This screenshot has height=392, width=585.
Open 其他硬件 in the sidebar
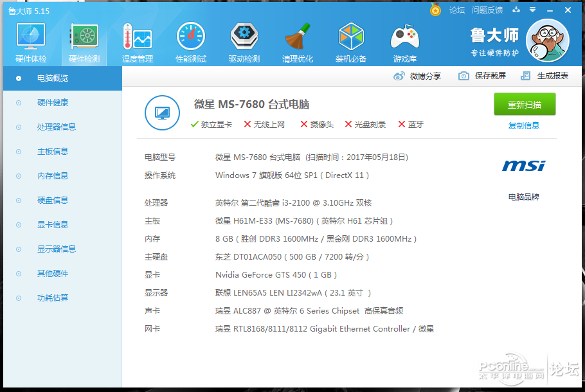63,273
